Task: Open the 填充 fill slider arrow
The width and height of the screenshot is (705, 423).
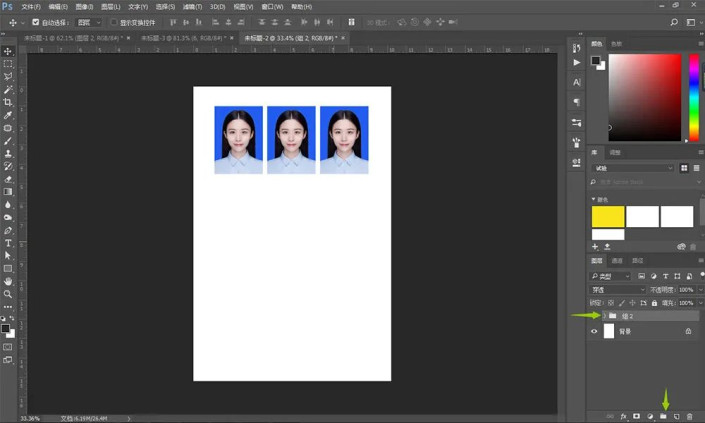Action: tap(701, 303)
